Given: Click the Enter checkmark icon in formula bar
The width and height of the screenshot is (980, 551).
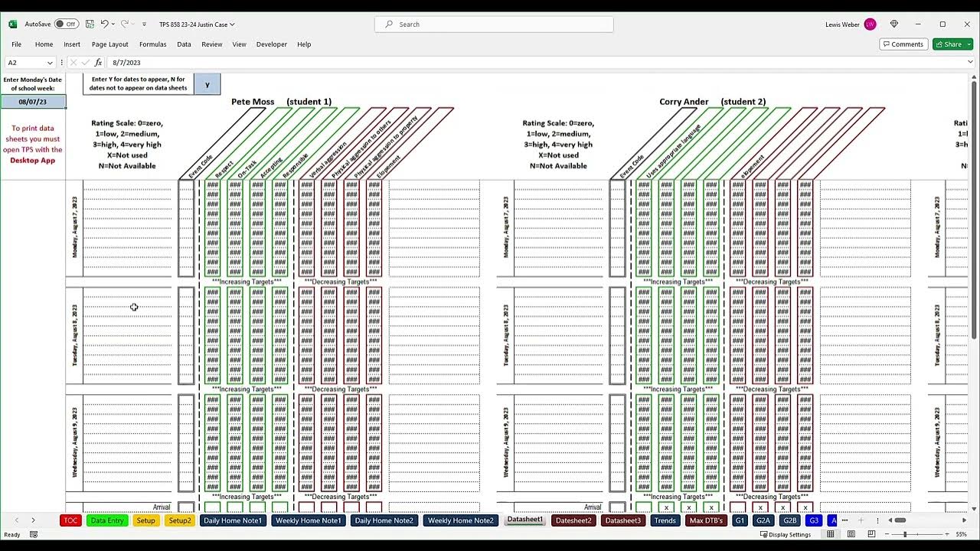Looking at the screenshot, I should [85, 63].
